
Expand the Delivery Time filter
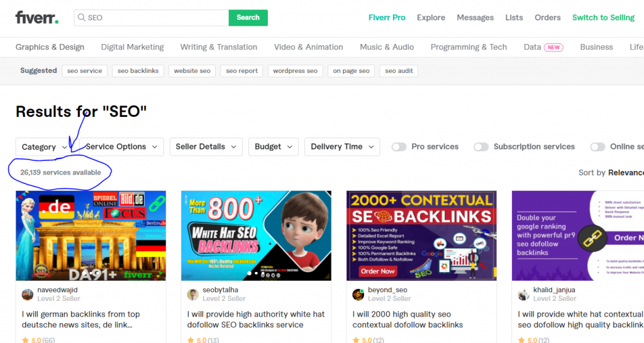click(342, 146)
